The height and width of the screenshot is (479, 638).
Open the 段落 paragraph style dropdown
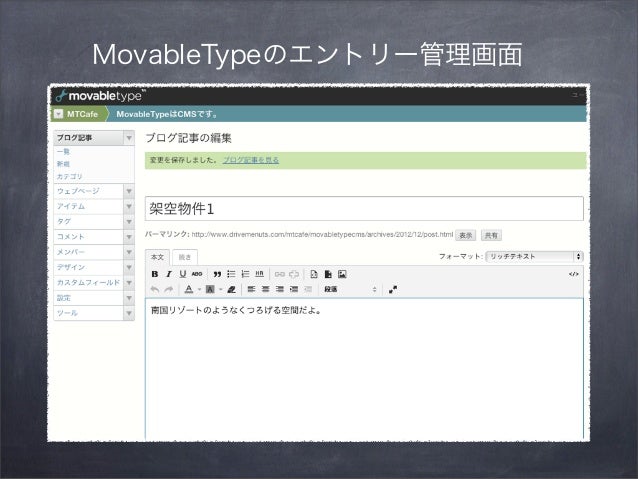click(350, 289)
